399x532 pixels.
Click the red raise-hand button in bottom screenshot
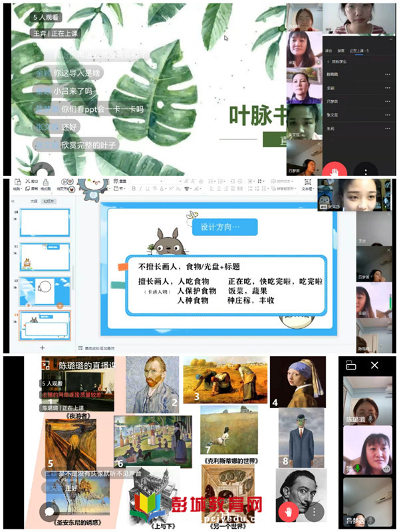pos(288,511)
